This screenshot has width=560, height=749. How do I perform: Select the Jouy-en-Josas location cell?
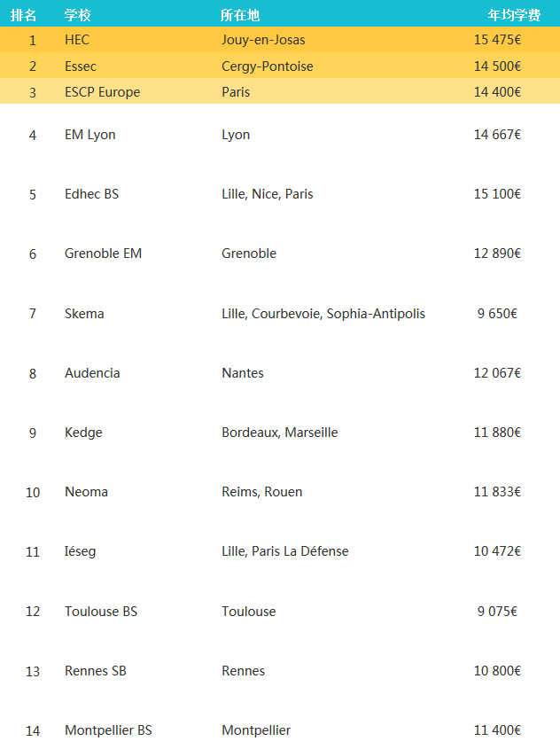tap(263, 40)
